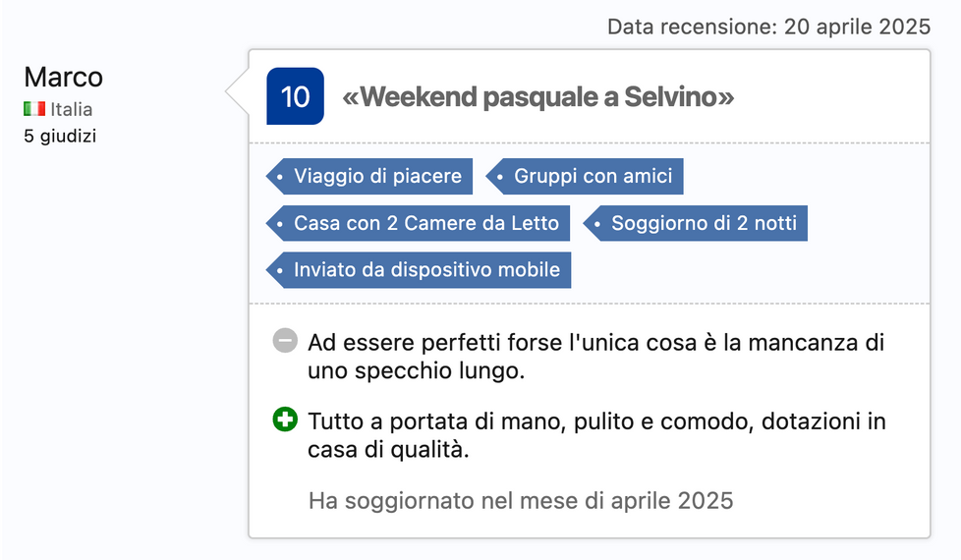Click "Ha soggiornato nel mese di aprile 2025"

521,500
